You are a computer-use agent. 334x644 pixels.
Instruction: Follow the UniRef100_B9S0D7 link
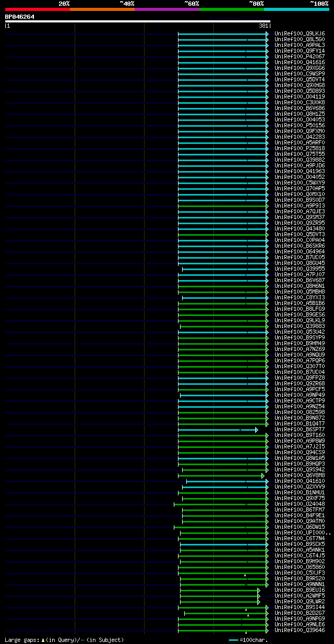(301, 200)
